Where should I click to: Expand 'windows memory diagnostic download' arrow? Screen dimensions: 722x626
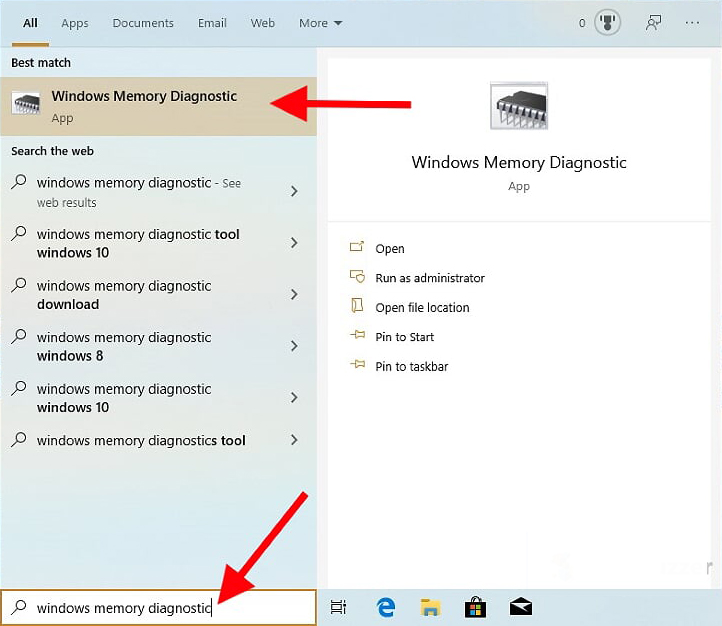294,294
